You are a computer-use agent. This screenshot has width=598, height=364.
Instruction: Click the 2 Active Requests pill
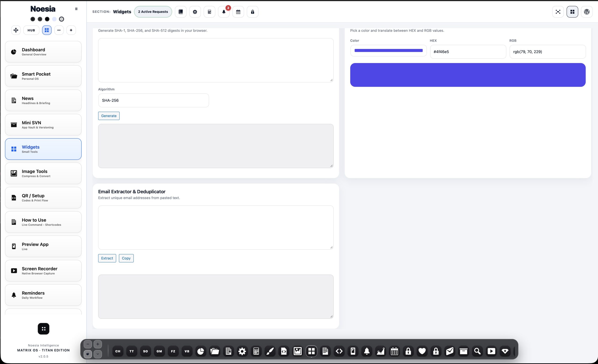[x=153, y=12]
